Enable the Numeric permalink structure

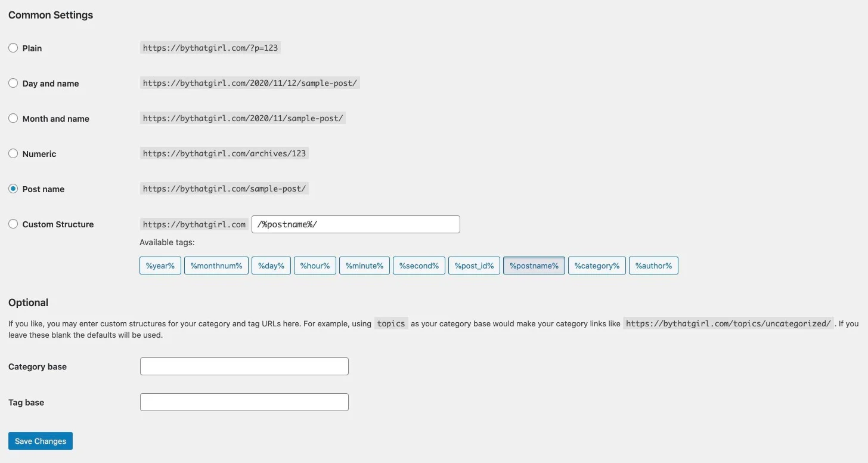(13, 153)
